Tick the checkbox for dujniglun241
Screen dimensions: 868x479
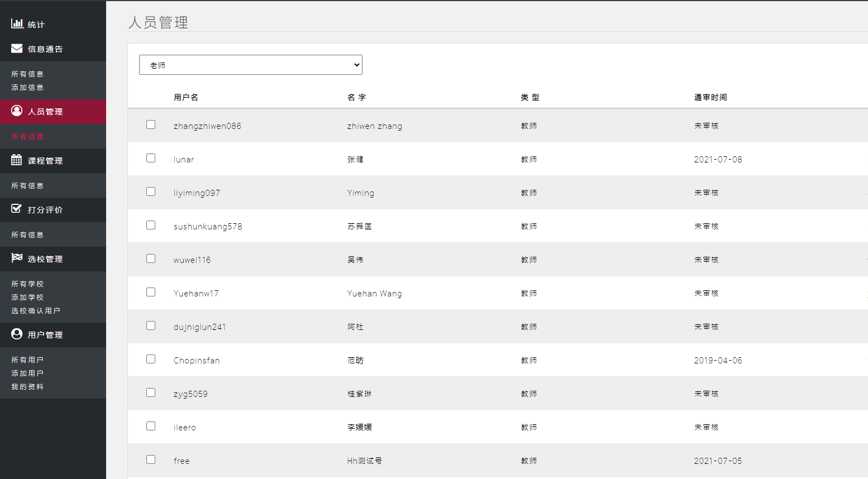pyautogui.click(x=151, y=325)
